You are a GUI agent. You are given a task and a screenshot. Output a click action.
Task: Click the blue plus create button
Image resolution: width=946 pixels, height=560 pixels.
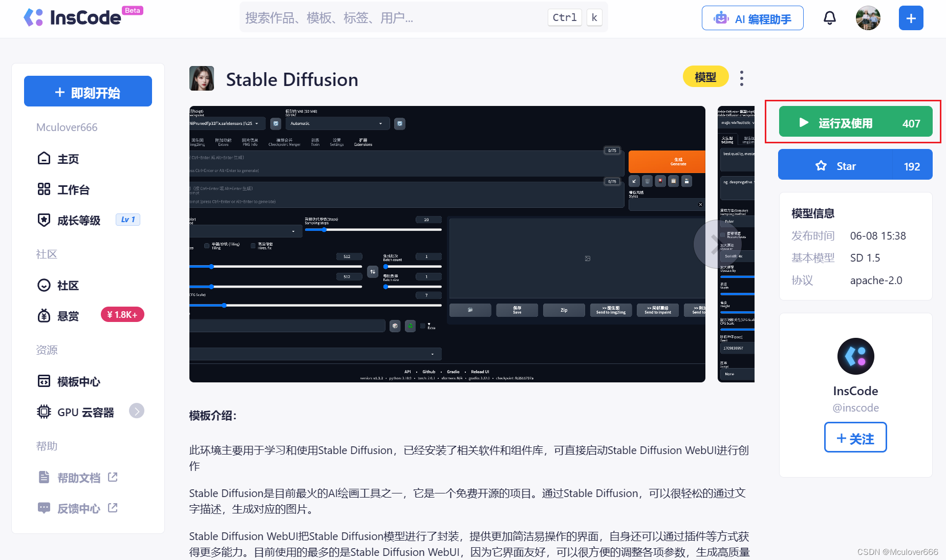(911, 18)
